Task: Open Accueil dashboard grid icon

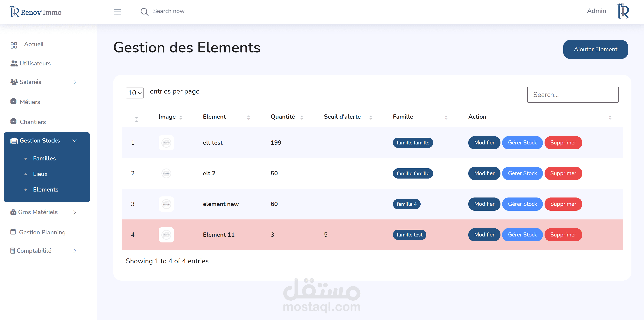Action: pos(14,45)
